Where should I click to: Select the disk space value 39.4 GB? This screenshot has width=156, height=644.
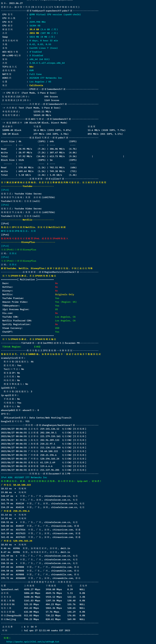click(x=34, y=29)
